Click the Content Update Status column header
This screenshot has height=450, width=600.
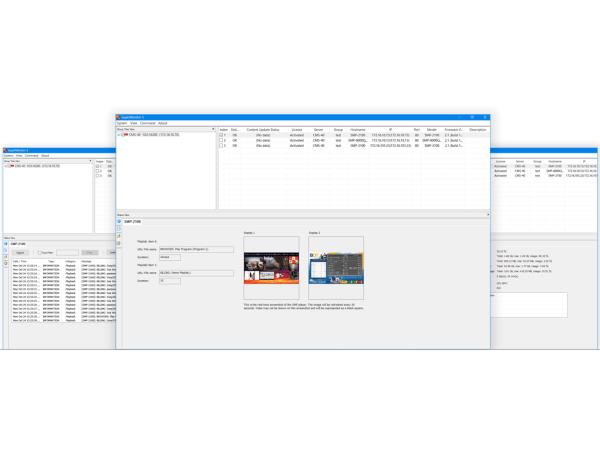pos(264,129)
